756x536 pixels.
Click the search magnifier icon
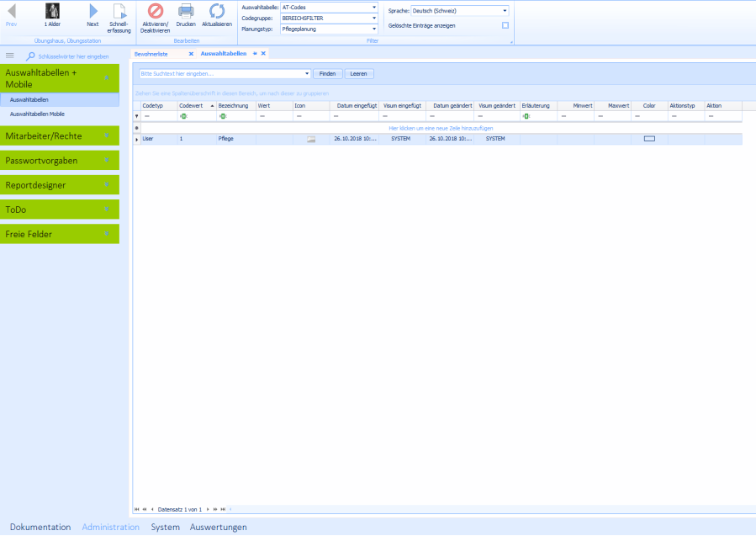[30, 56]
